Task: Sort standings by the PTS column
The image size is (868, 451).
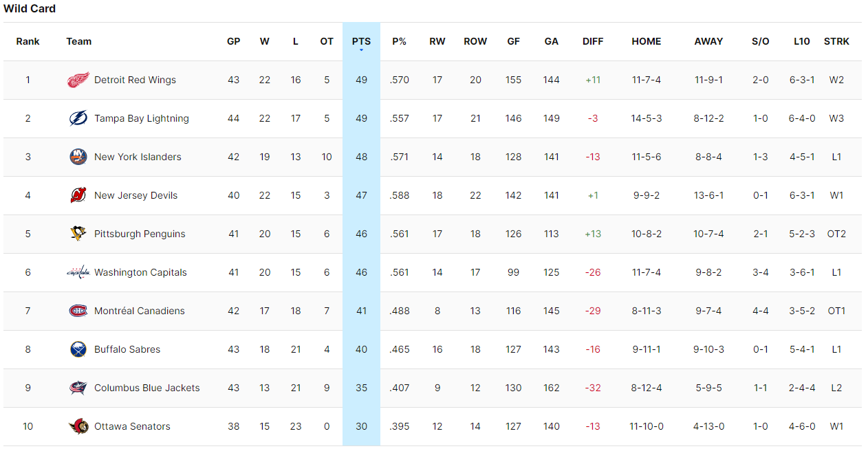Action: pyautogui.click(x=361, y=41)
